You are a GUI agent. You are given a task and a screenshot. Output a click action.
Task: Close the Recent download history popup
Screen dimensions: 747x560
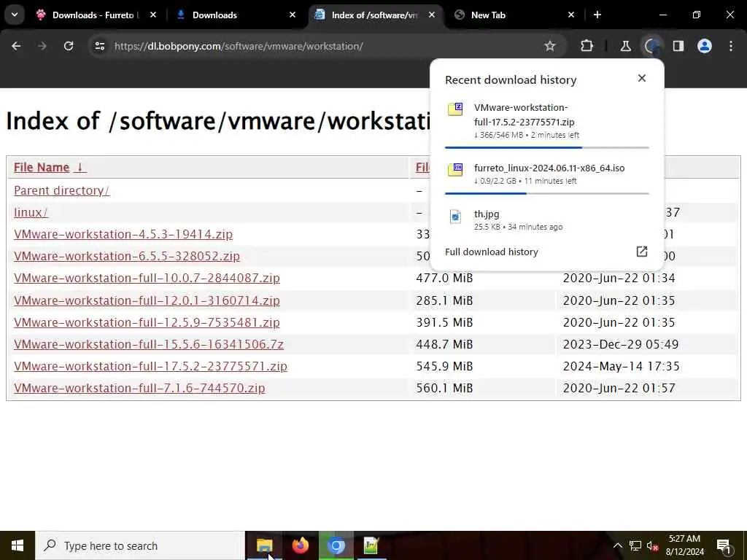(x=642, y=78)
